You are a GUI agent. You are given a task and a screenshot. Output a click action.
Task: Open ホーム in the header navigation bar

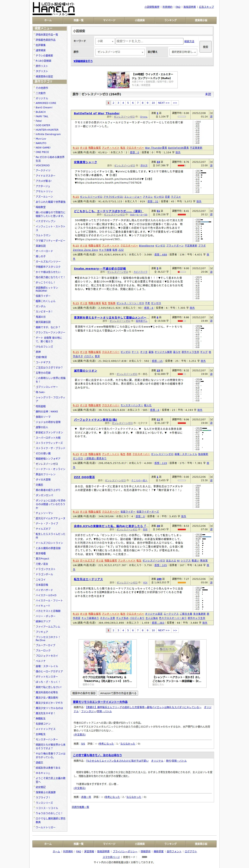coord(48,20)
